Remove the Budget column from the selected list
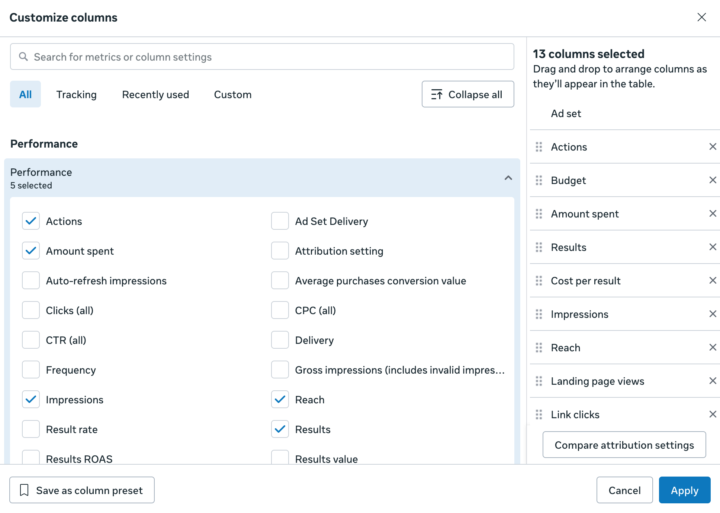Image resolution: width=720 pixels, height=513 pixels. (712, 181)
